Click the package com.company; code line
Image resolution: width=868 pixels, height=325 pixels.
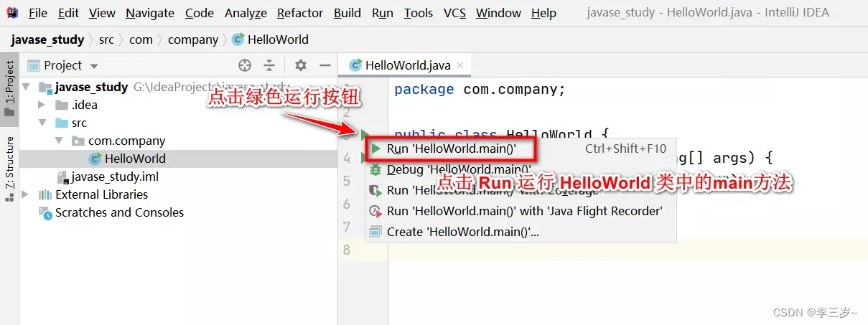coord(480,90)
